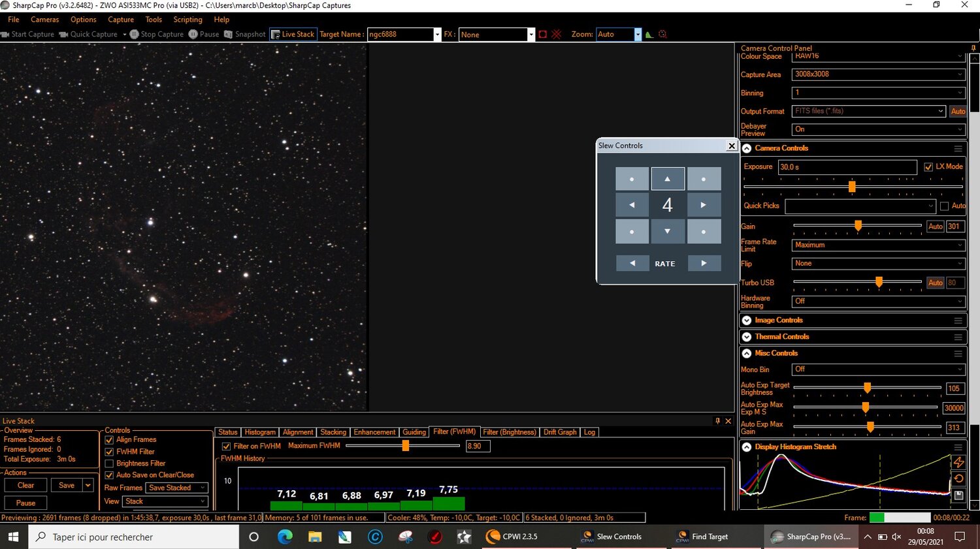The height and width of the screenshot is (549, 980).
Task: Take a Snapshot from the toolbar
Action: 245,34
